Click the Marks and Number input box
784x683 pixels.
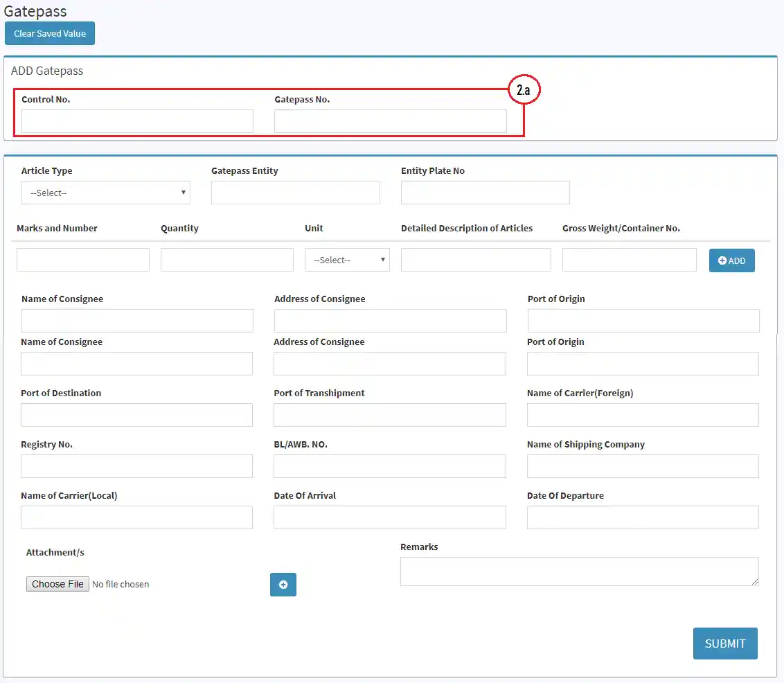[x=83, y=260]
